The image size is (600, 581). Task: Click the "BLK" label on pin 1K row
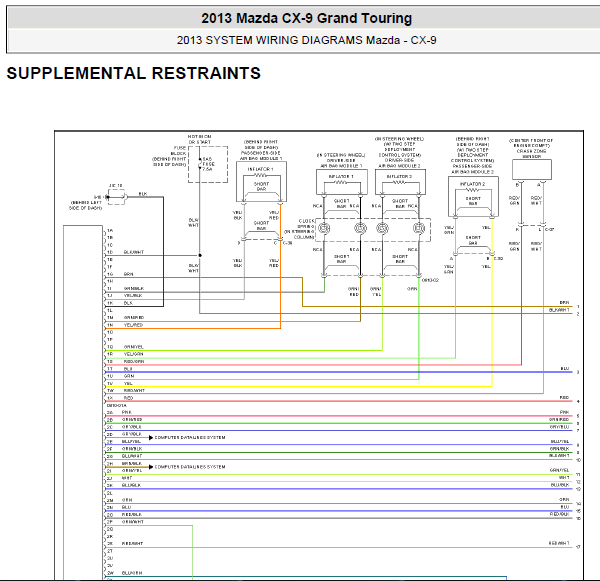point(128,303)
